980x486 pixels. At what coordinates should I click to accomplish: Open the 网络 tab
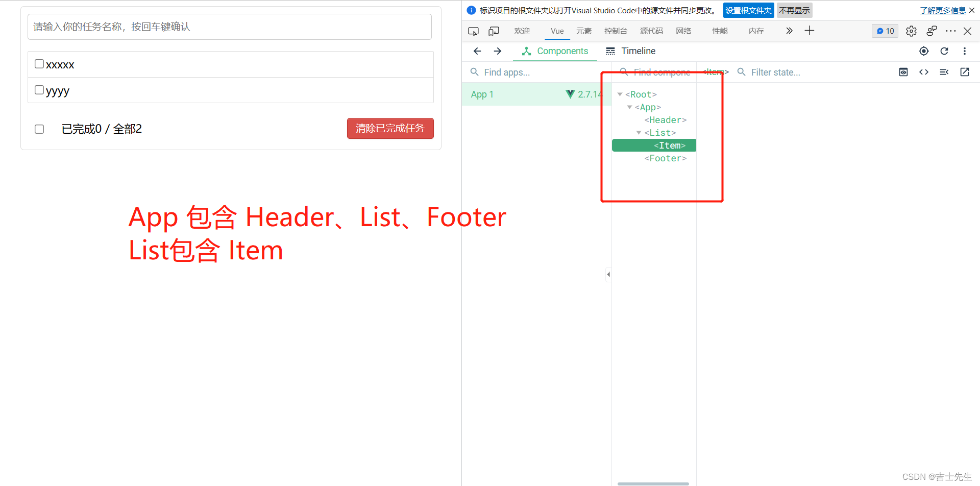click(x=683, y=31)
